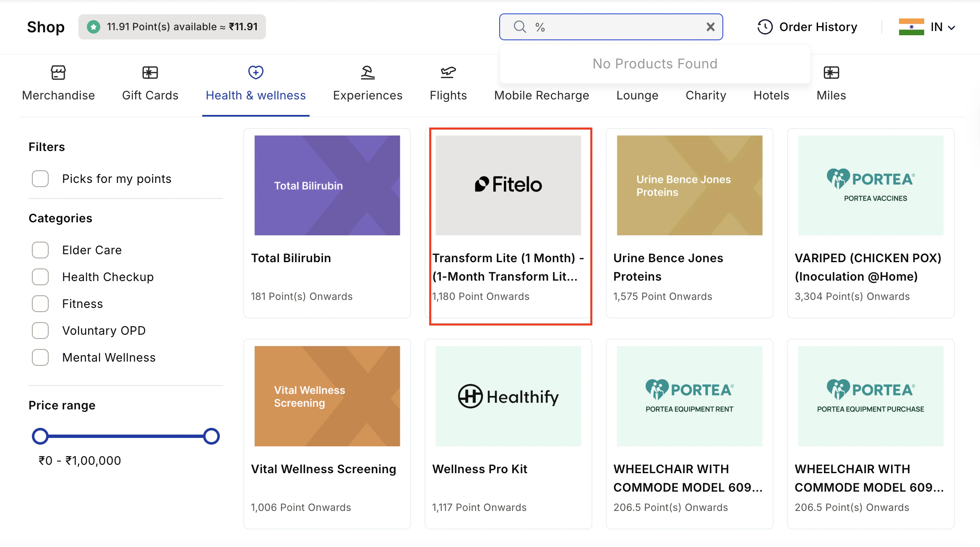Click the Merchandise category icon
The image size is (980, 547).
[58, 73]
